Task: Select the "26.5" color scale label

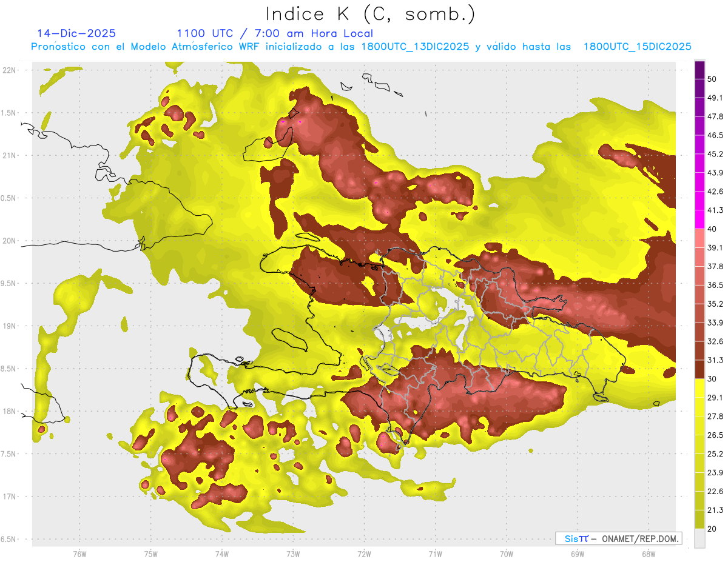Action: pos(715,435)
